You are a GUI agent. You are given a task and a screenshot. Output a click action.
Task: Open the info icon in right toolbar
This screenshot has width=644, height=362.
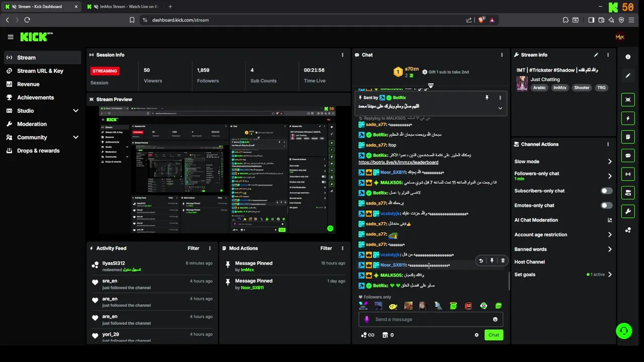point(628,57)
